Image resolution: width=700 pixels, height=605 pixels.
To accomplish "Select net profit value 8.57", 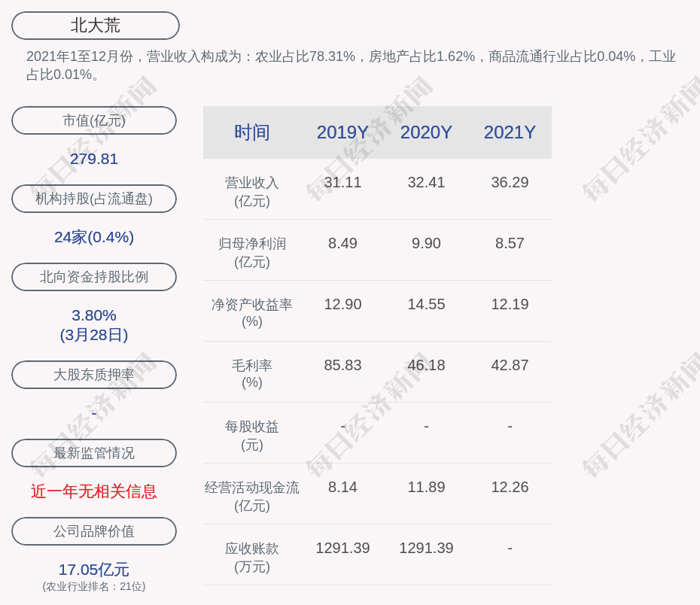I will [x=510, y=244].
